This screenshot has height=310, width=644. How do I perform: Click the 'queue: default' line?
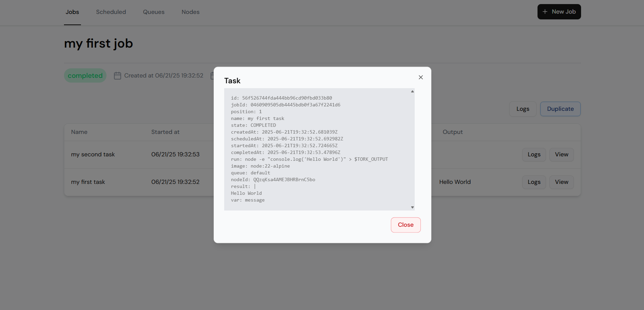tap(250, 173)
